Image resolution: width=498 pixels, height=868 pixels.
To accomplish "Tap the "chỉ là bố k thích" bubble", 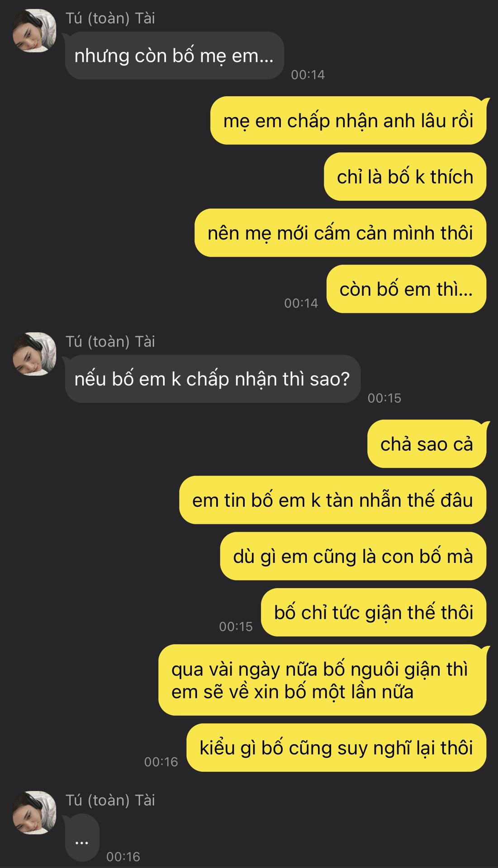I will (x=405, y=177).
